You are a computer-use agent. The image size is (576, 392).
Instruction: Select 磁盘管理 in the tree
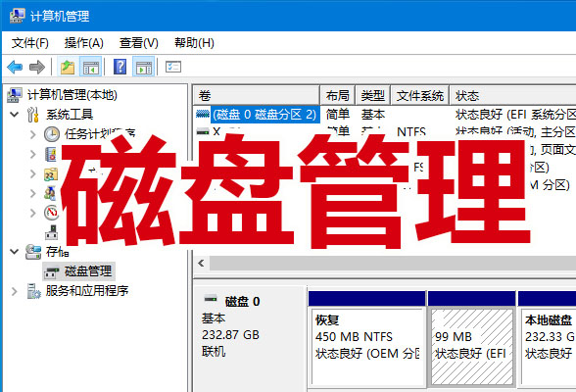point(88,271)
